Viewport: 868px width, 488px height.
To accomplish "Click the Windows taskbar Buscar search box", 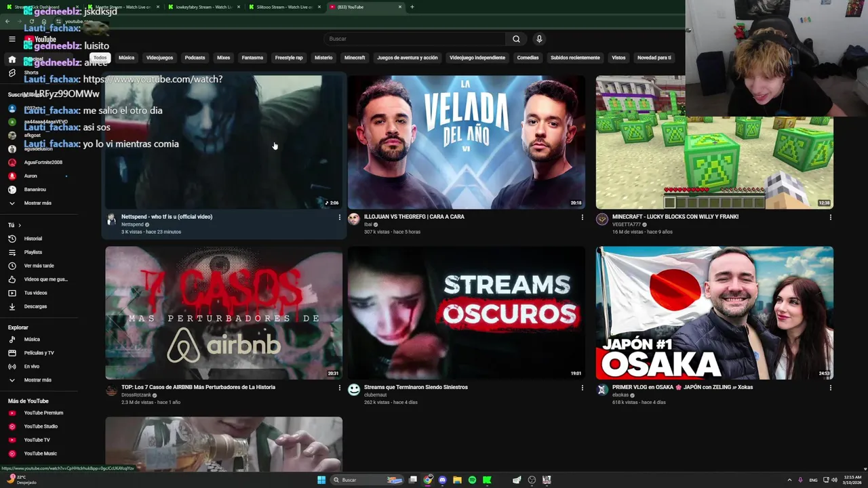I will click(367, 480).
